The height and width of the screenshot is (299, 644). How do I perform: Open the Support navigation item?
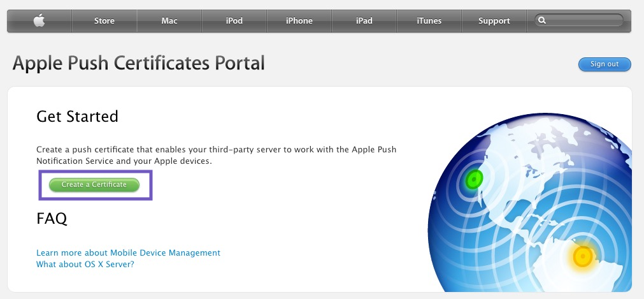(494, 20)
